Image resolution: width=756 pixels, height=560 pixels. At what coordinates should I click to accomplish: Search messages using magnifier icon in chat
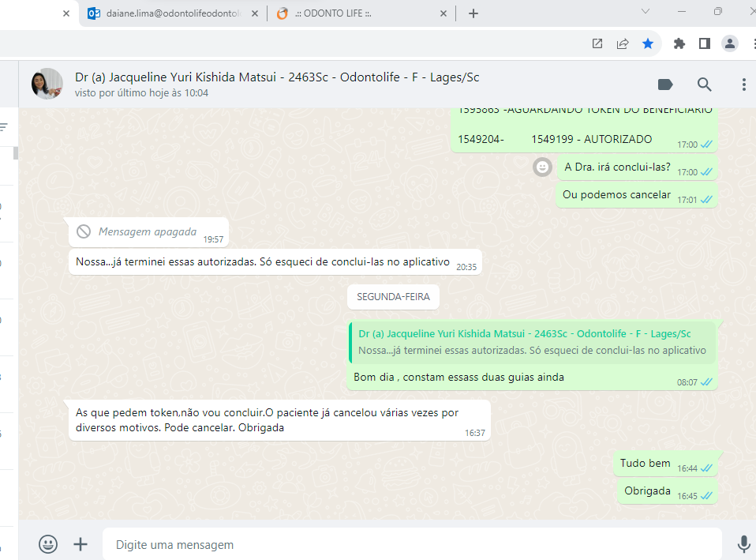(705, 85)
